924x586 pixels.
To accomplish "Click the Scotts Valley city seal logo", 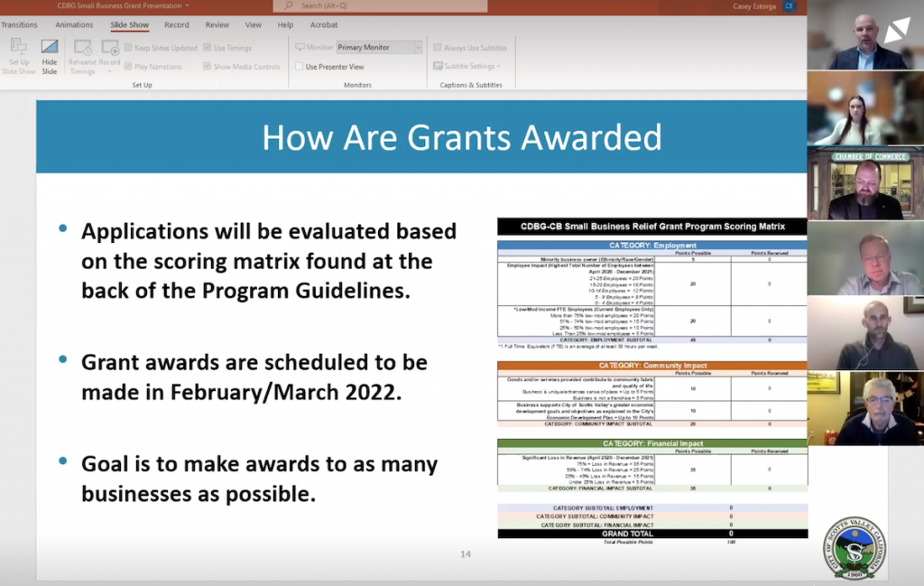I will (x=854, y=548).
